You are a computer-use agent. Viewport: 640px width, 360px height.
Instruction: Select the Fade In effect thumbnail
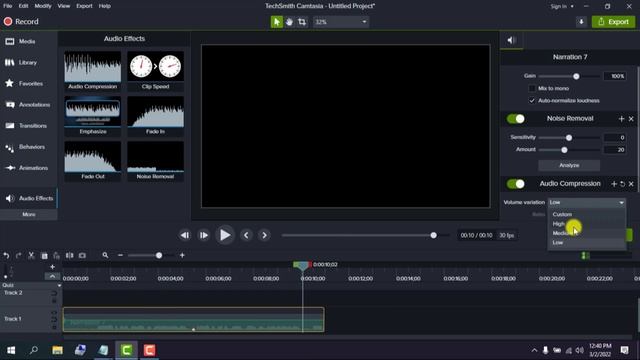click(x=156, y=116)
